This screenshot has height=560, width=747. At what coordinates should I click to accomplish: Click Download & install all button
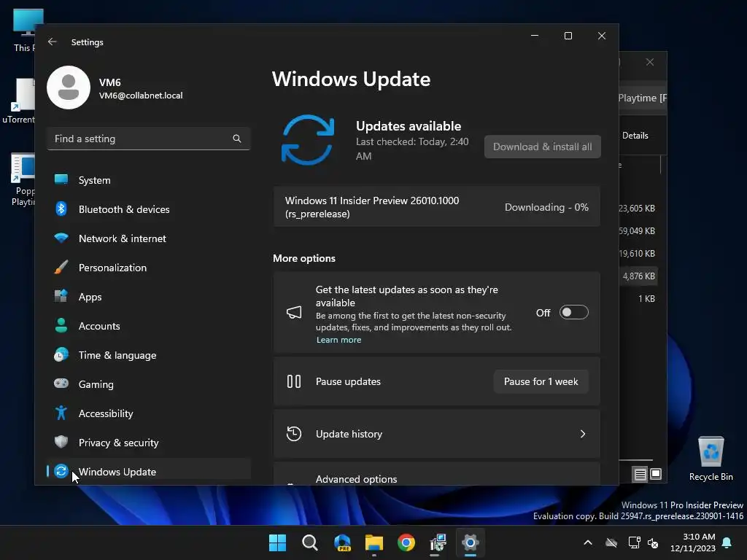[543, 147]
